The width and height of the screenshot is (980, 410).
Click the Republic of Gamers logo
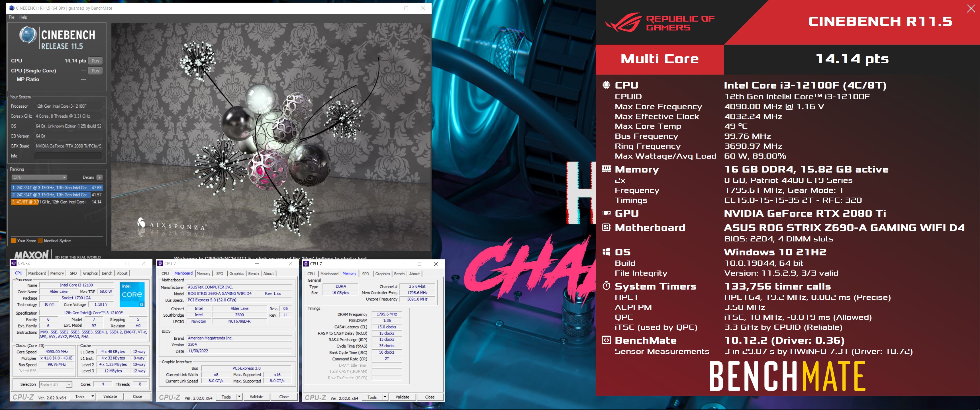click(660, 22)
